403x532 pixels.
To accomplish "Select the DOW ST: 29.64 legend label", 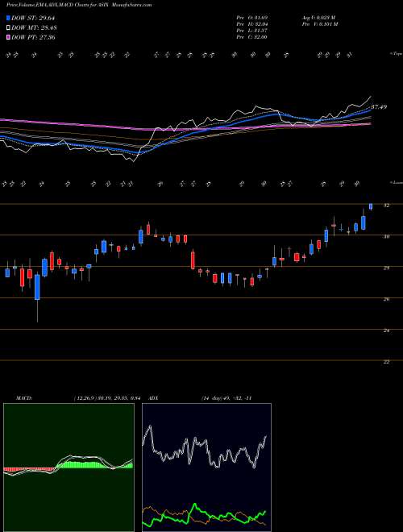I will (33, 19).
